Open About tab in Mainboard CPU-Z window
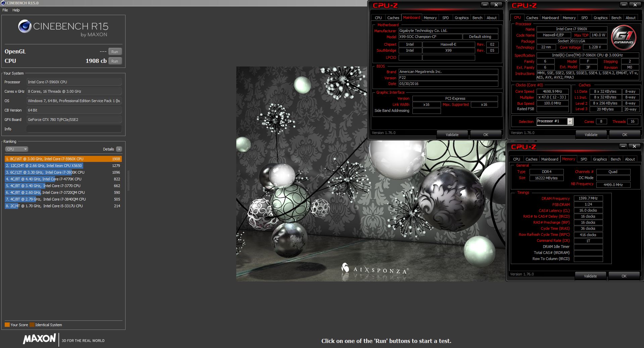Screen dimensions: 644x348 tap(492, 18)
